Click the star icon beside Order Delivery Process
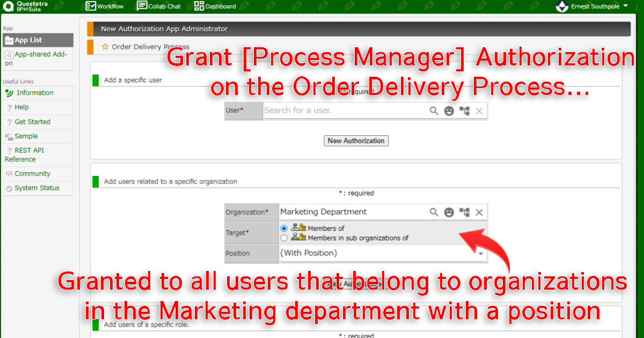644x338 pixels. [105, 47]
